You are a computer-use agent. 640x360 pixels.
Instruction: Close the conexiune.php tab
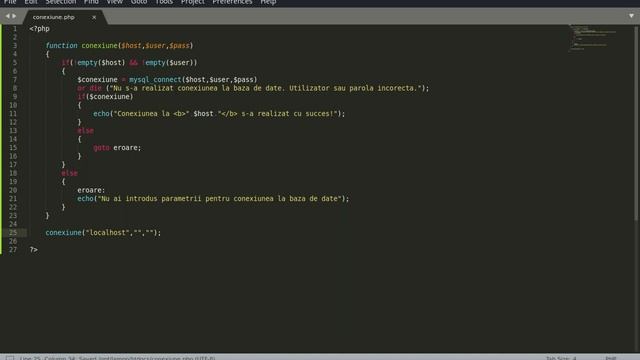[94, 17]
